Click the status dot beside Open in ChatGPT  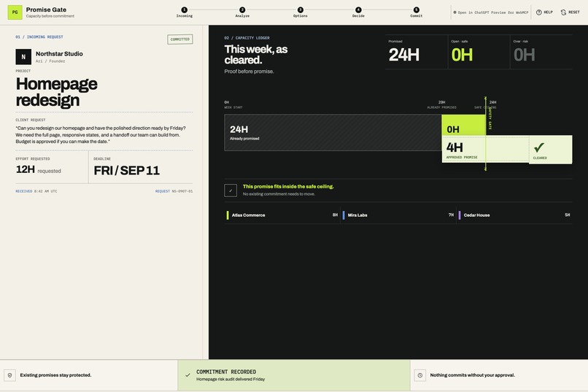(x=455, y=12)
